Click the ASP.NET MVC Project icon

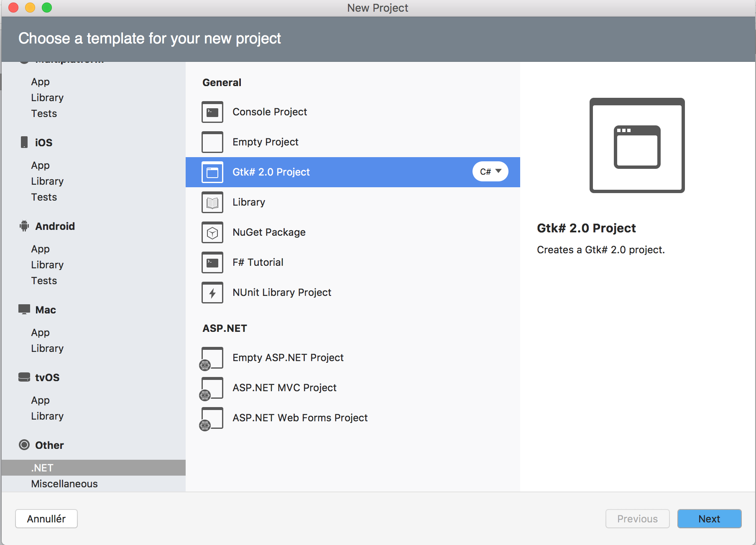212,389
